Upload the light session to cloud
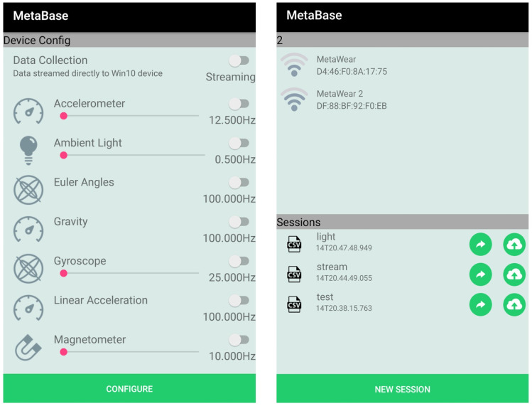Viewport: 532px width, 406px height. pos(514,244)
